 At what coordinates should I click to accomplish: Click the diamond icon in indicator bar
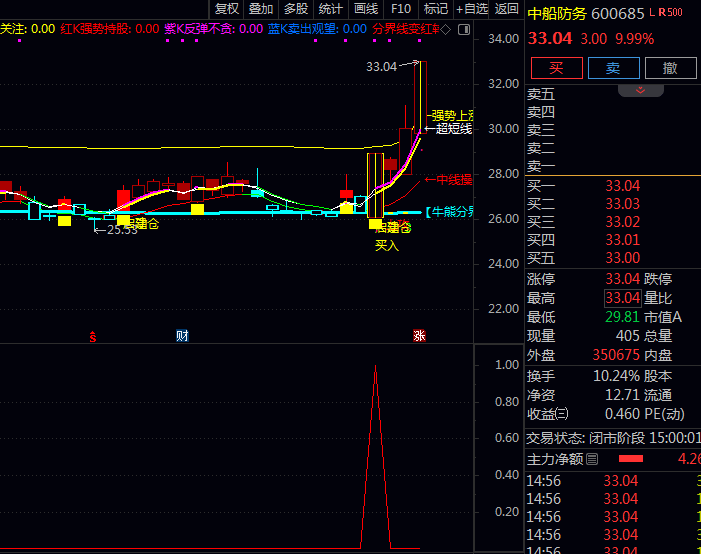click(446, 30)
